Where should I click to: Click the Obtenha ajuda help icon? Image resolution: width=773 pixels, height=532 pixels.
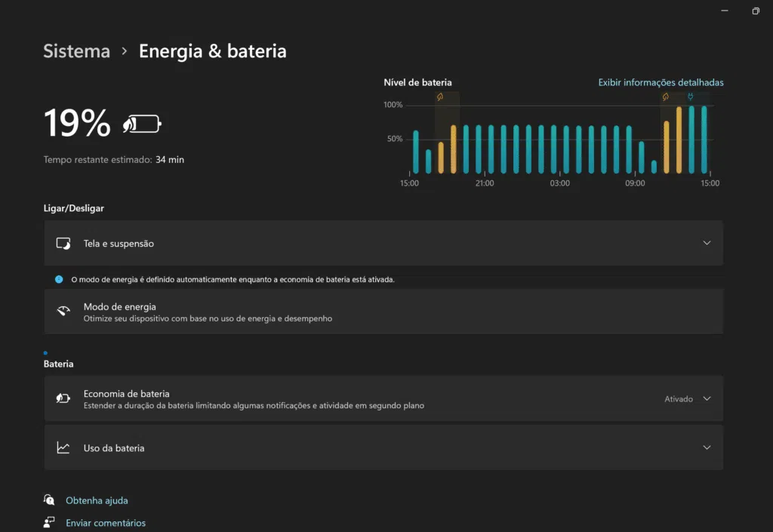(x=49, y=500)
